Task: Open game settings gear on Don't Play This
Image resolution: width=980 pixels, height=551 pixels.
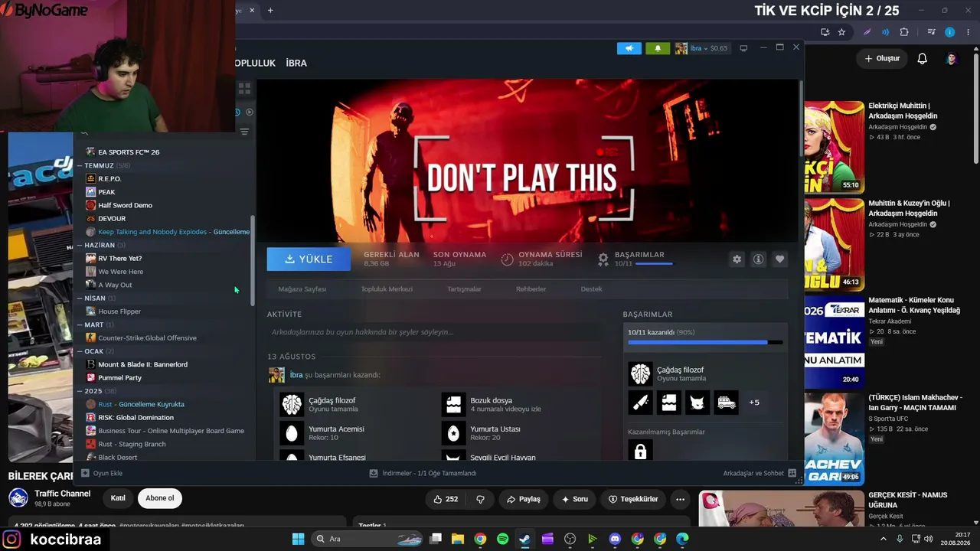Action: pyautogui.click(x=737, y=259)
